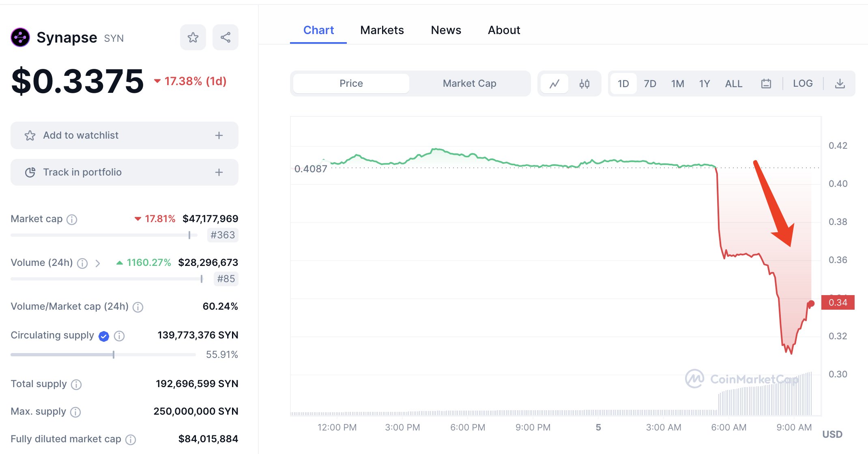
Task: Click the plus icon for Add to watchlist
Action: click(219, 135)
